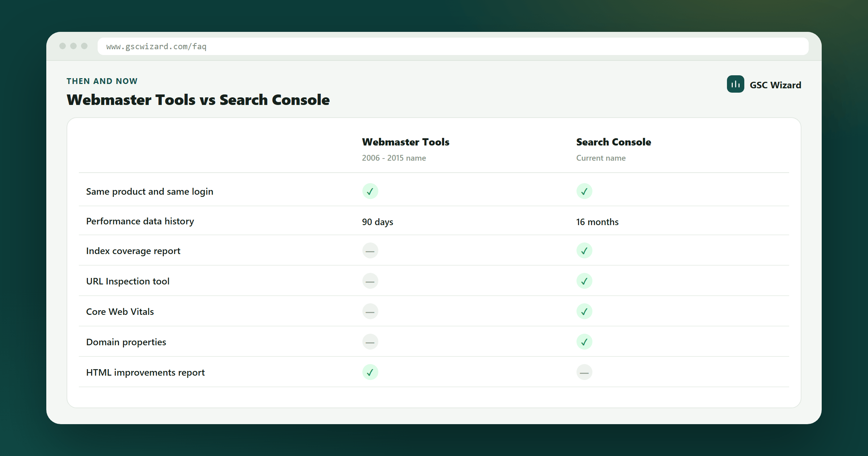The image size is (868, 456).
Task: Click Search Console checkmark for Domain properties
Action: tap(584, 342)
